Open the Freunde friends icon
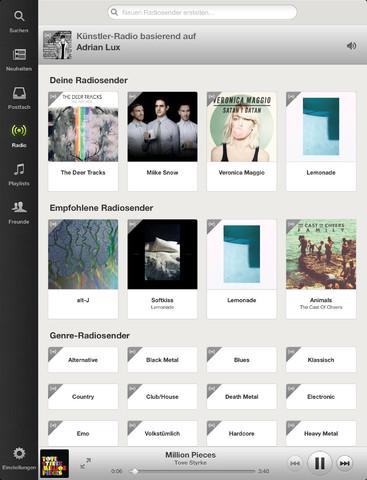The image size is (367, 480). pyautogui.click(x=19, y=207)
